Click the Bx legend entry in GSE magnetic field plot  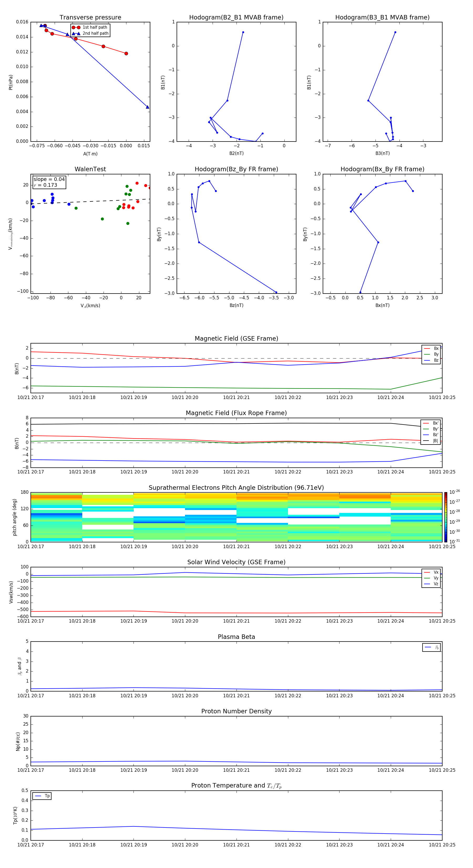click(x=431, y=349)
